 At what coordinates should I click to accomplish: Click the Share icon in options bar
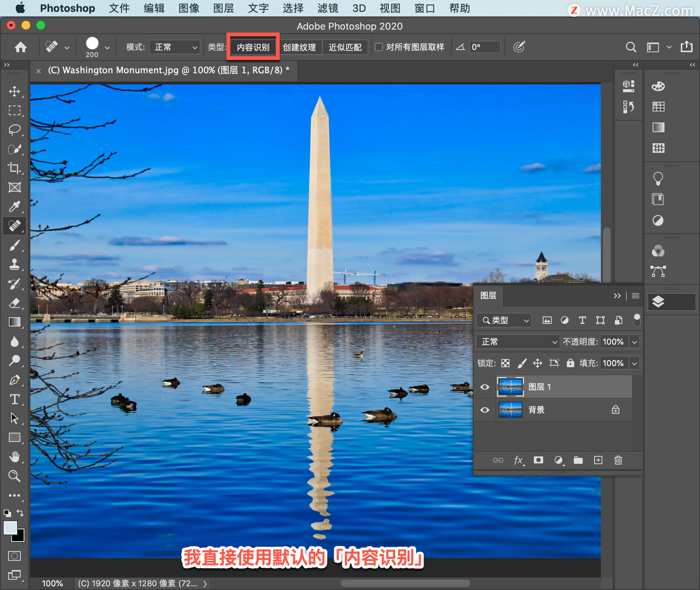[x=687, y=47]
